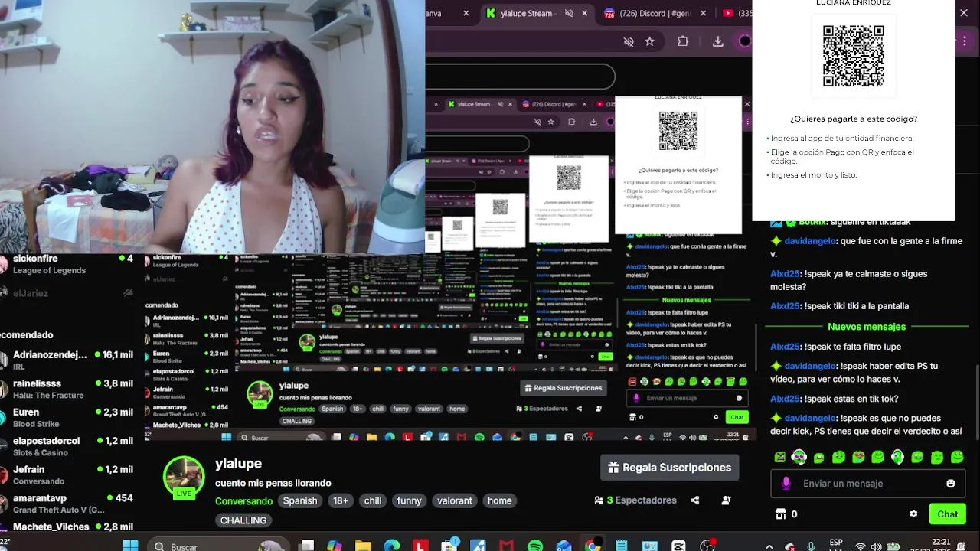
Task: Insert the angry square emote
Action: pos(779,457)
